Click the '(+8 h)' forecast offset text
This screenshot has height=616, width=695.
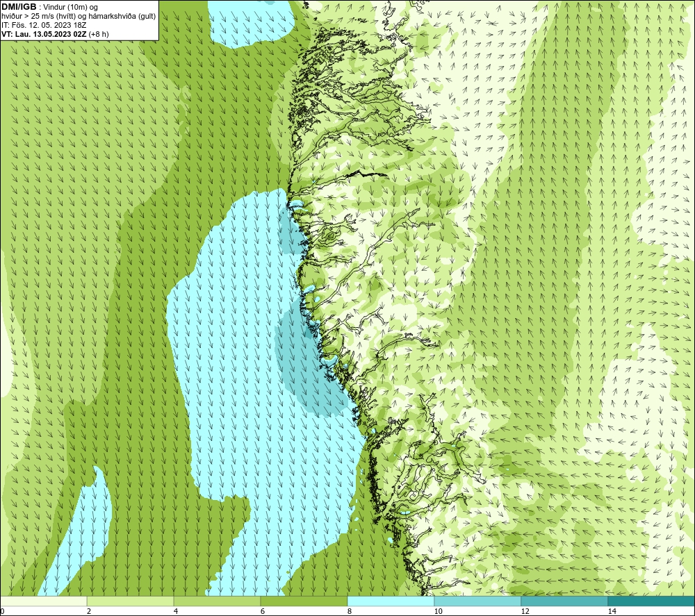pyautogui.click(x=99, y=34)
